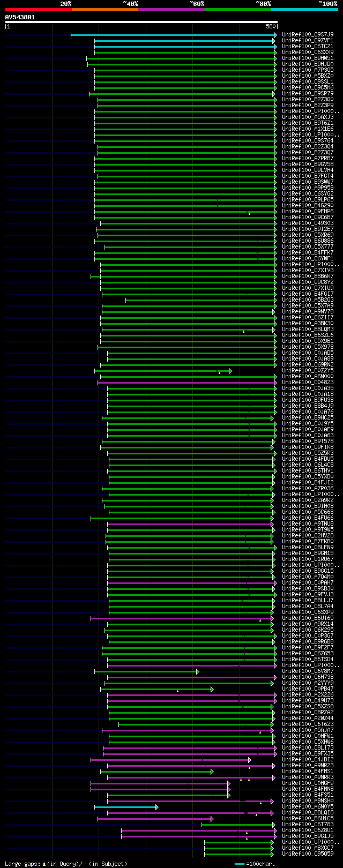Click the UniRef100_Q9LP65 label
This screenshot has width=343, height=868.
point(308,199)
